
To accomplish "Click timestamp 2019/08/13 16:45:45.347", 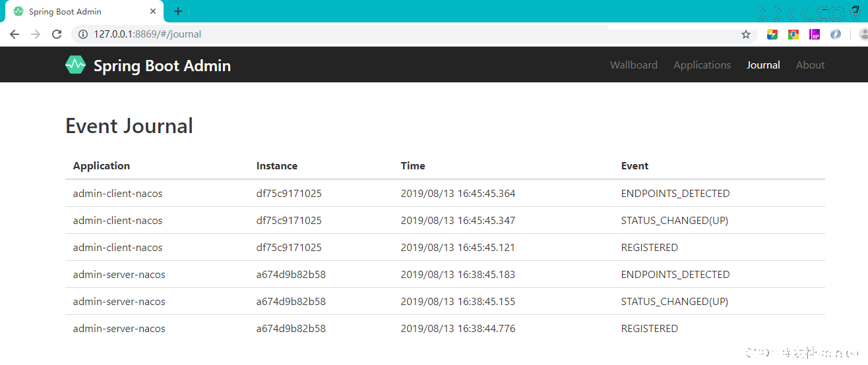I will coord(458,221).
